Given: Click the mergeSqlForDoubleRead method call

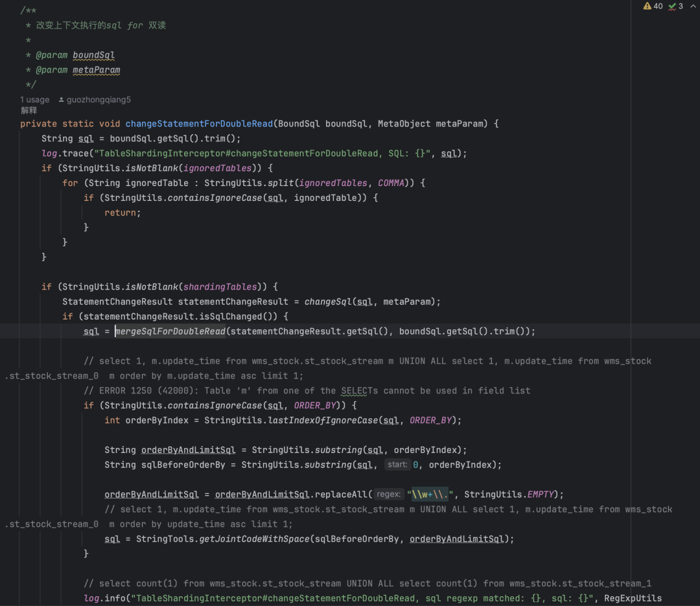Looking at the screenshot, I should 170,331.
